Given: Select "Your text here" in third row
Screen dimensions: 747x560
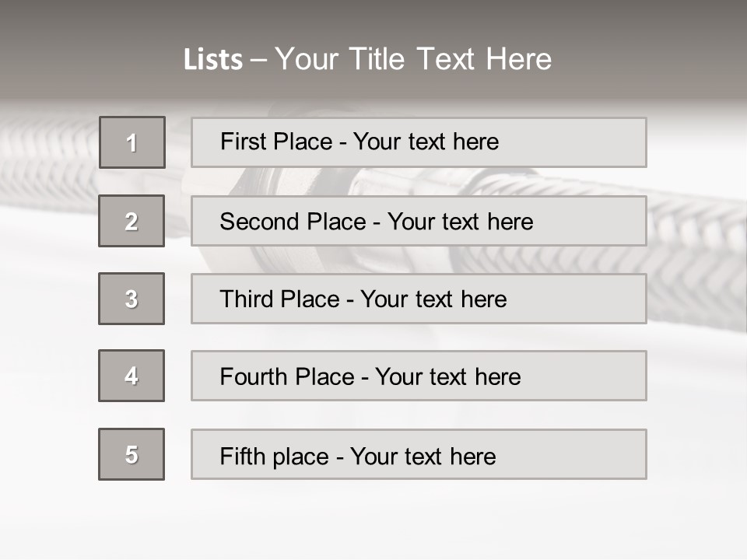Looking at the screenshot, I should [433, 299].
